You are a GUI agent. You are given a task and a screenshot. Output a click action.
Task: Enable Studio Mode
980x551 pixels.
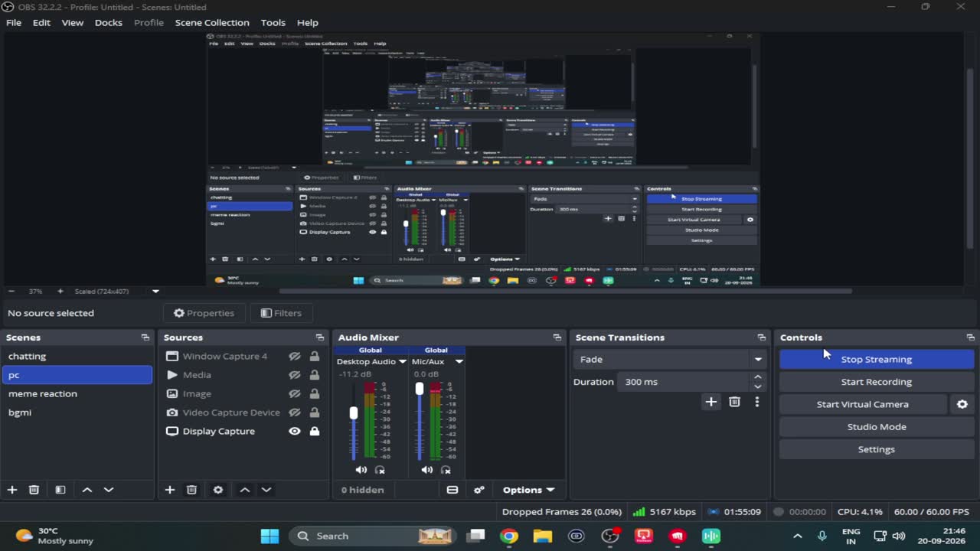[x=877, y=427]
